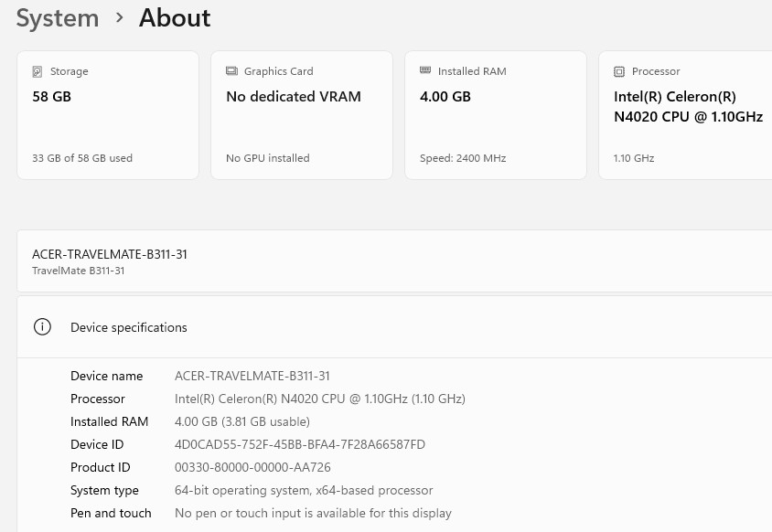Click TravelMate B311-31 model subtitle
The width and height of the screenshot is (772, 532).
79,271
